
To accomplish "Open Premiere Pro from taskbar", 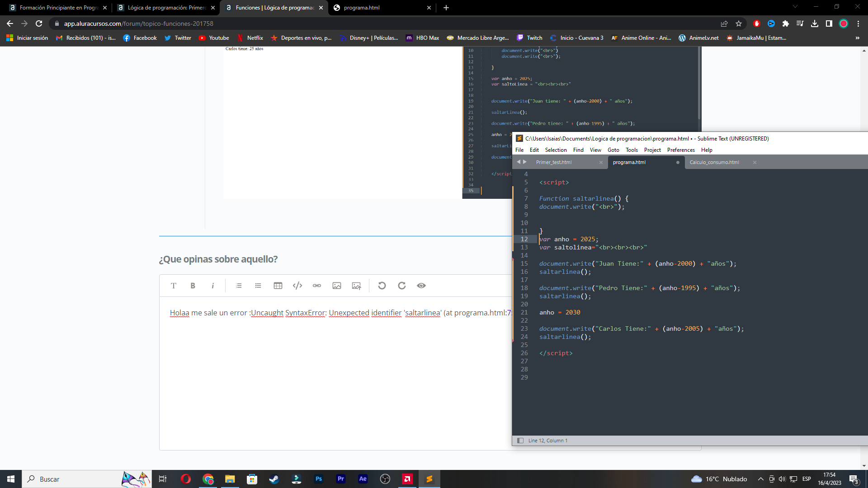I will [341, 479].
